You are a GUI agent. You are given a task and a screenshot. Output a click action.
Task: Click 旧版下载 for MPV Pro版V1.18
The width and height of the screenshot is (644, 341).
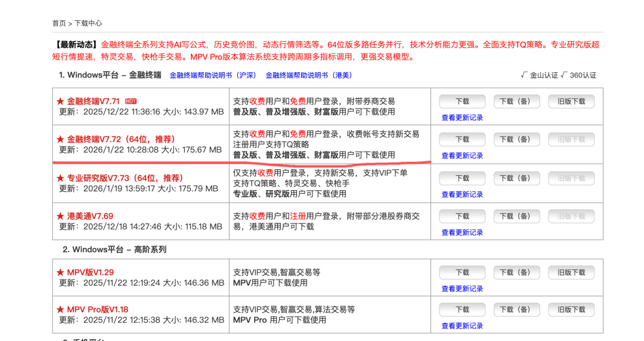(x=571, y=310)
